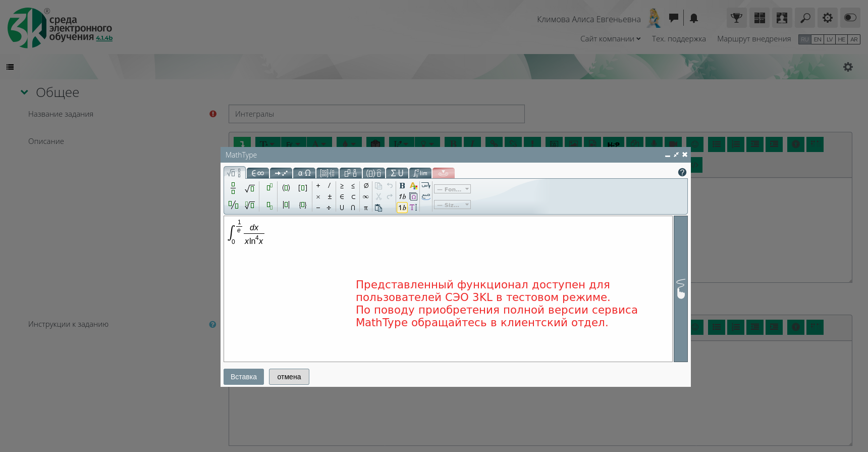Click the paste icon in MathType toolbar

click(x=378, y=208)
